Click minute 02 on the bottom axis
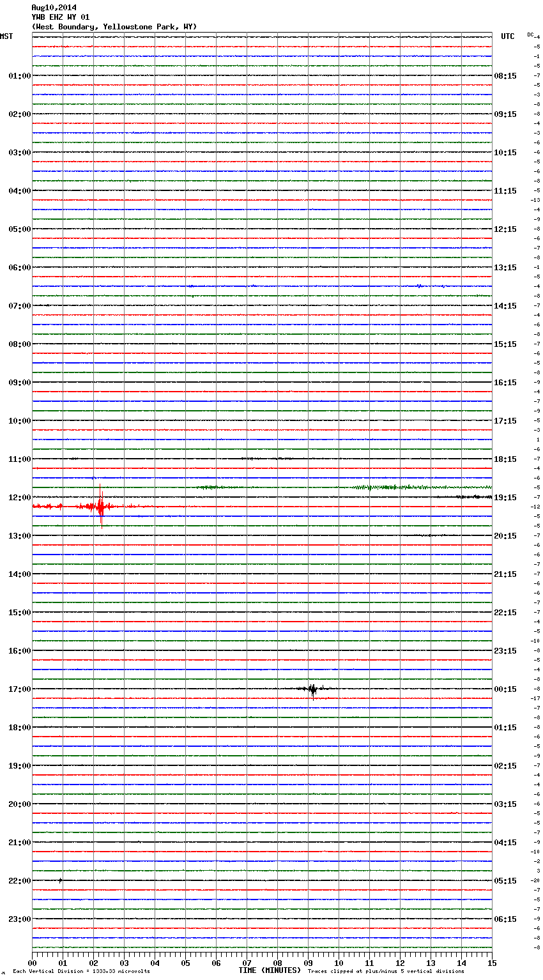 tap(93, 963)
